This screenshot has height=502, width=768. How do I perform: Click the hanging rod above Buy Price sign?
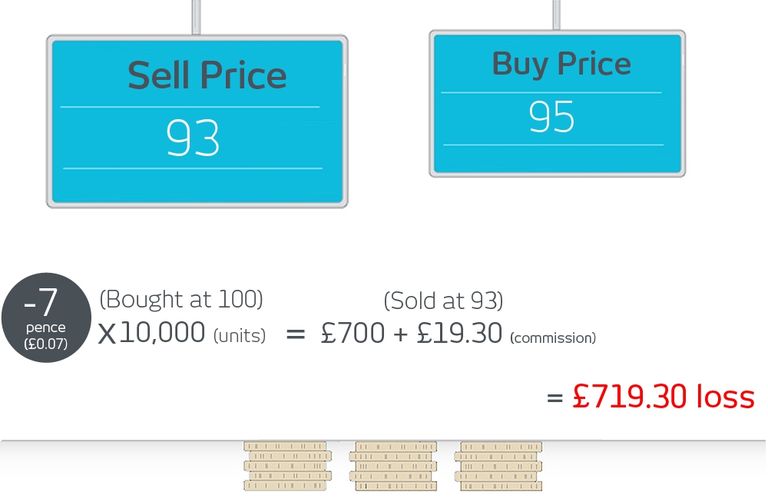(557, 14)
